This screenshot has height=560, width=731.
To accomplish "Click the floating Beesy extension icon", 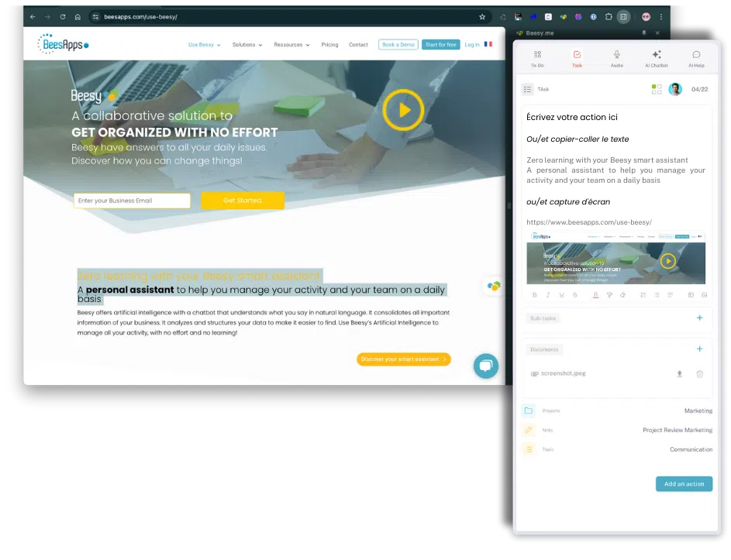I will [494, 286].
